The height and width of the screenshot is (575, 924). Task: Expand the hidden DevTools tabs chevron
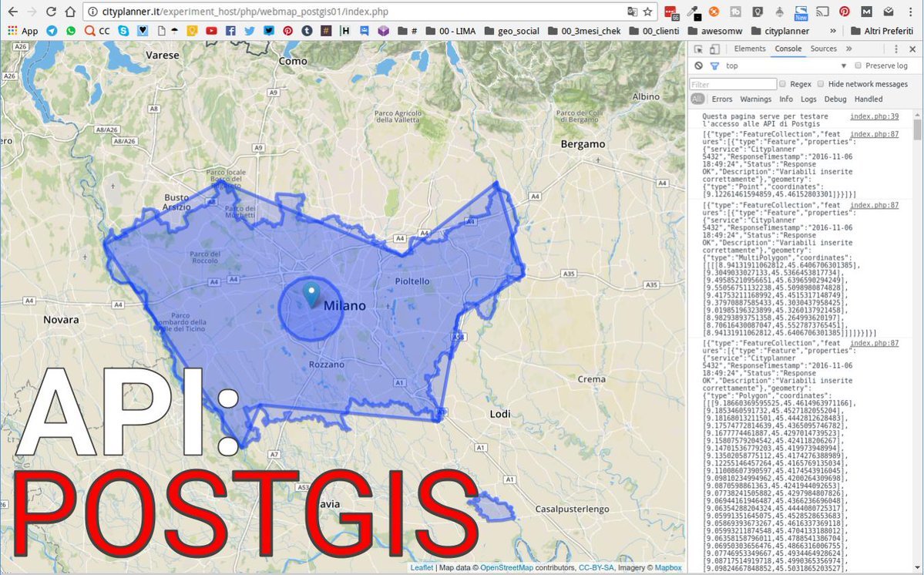coord(848,49)
